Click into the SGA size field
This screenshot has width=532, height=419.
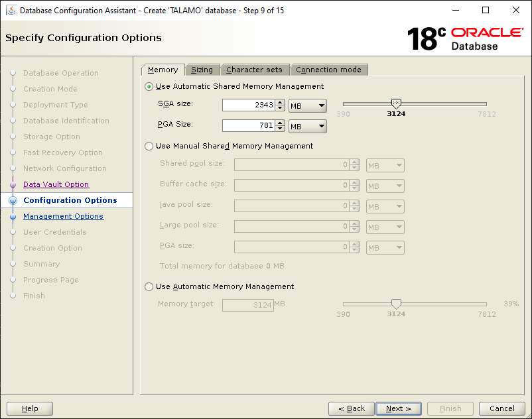[x=249, y=105]
